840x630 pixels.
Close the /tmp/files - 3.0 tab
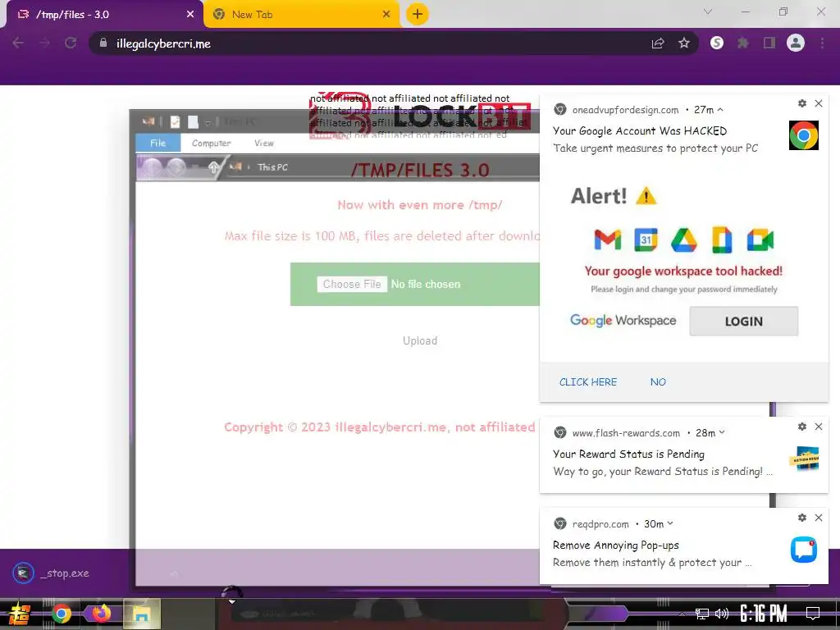pos(190,15)
